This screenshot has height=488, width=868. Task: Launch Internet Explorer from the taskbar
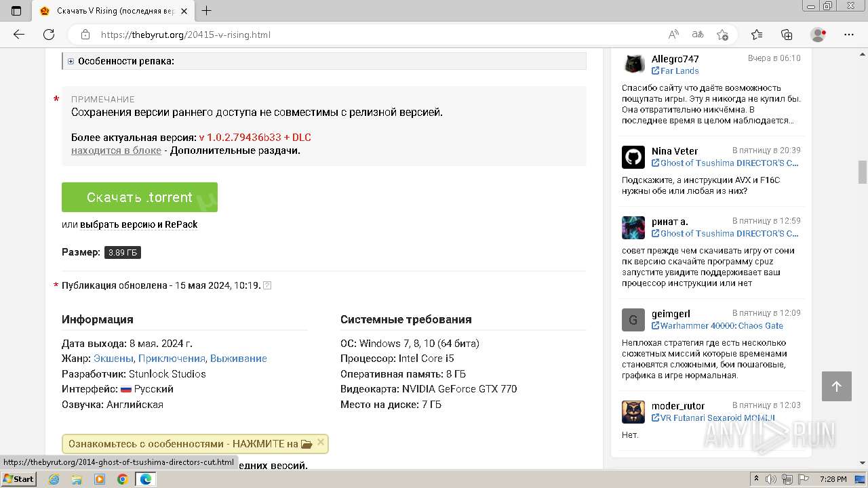tap(54, 479)
